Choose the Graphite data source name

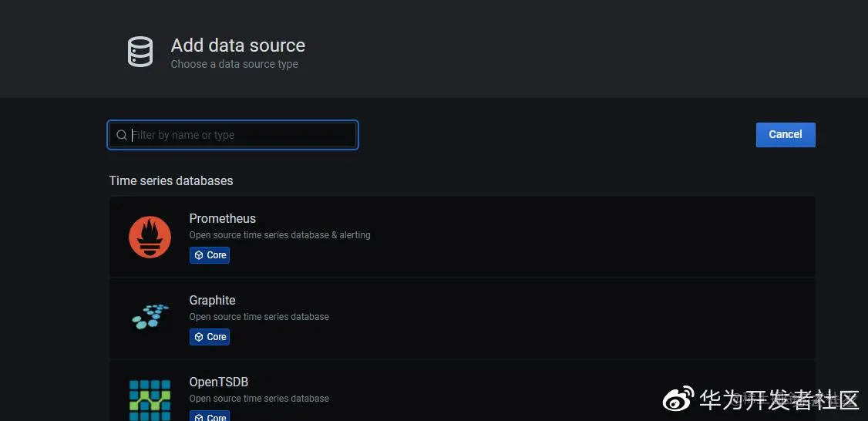(213, 300)
